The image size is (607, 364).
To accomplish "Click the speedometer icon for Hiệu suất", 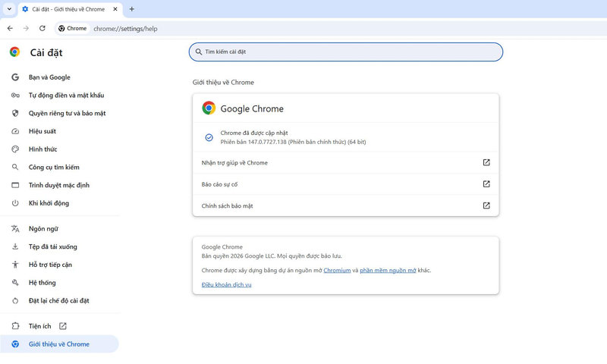I will click(15, 131).
